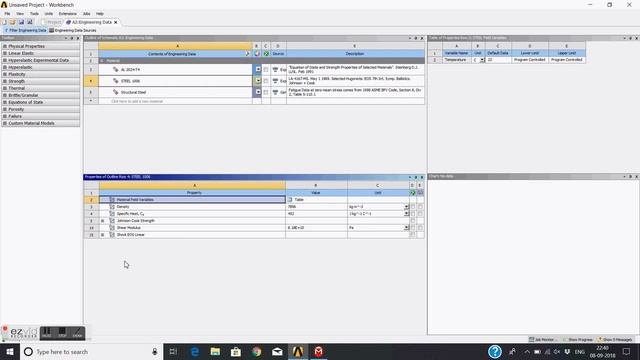
Task: Open the View menu
Action: [x=20, y=13]
